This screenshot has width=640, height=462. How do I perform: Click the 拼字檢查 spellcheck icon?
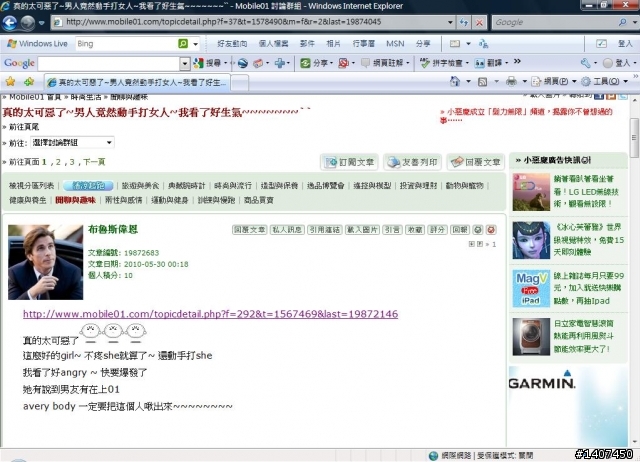pyautogui.click(x=425, y=63)
